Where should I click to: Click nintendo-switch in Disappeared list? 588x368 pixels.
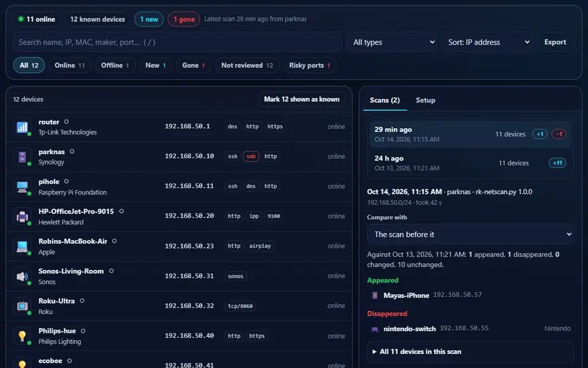click(410, 329)
